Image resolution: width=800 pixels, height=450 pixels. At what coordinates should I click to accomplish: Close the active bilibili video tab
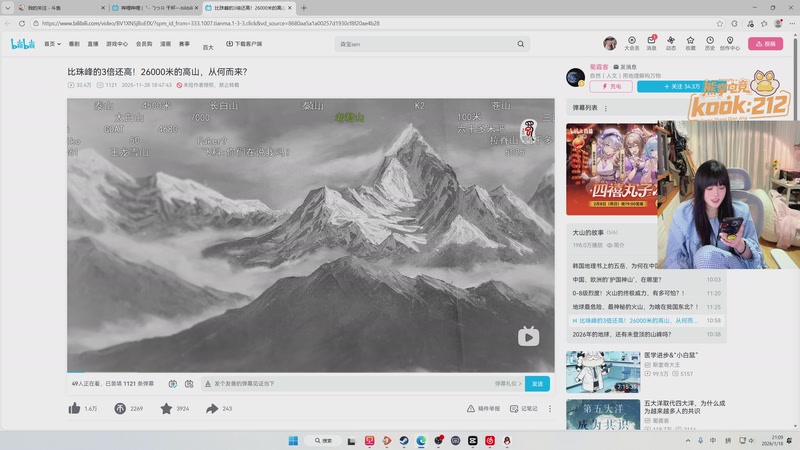click(290, 8)
